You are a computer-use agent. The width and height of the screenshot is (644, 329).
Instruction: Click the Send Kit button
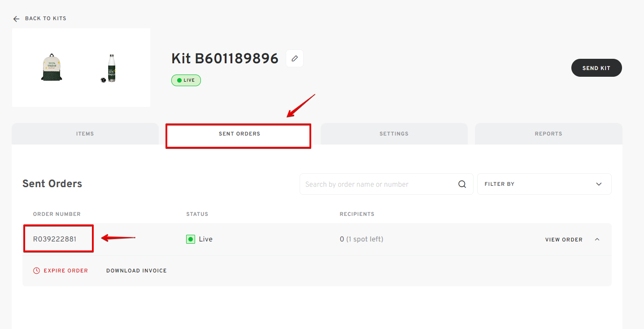(596, 67)
